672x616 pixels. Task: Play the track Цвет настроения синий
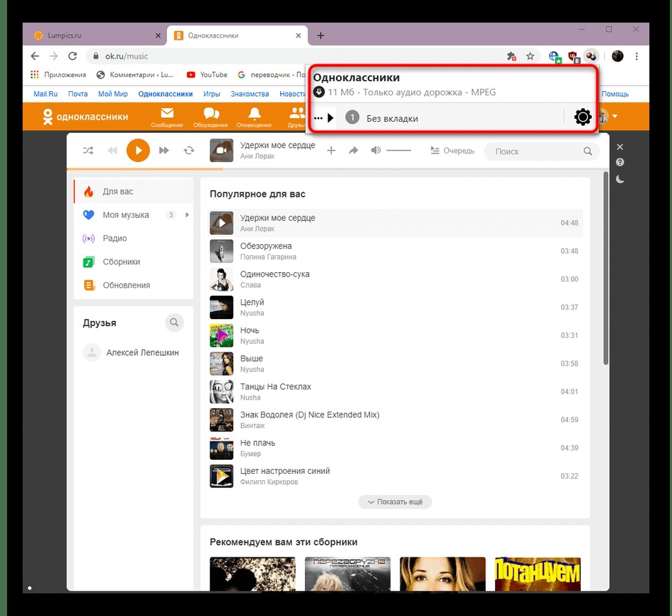[x=395, y=476]
